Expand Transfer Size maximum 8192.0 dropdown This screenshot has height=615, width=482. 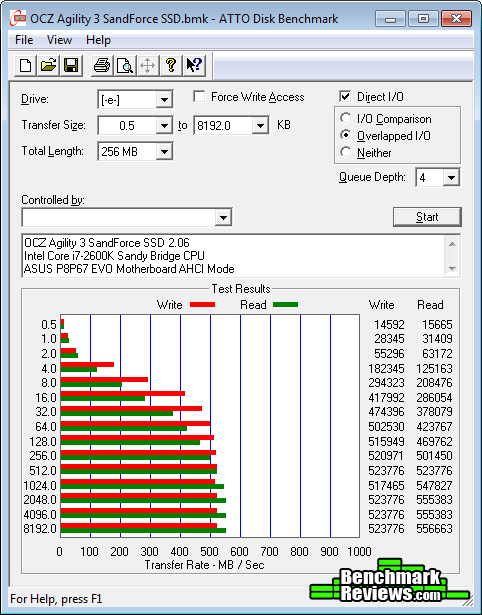tap(260, 126)
